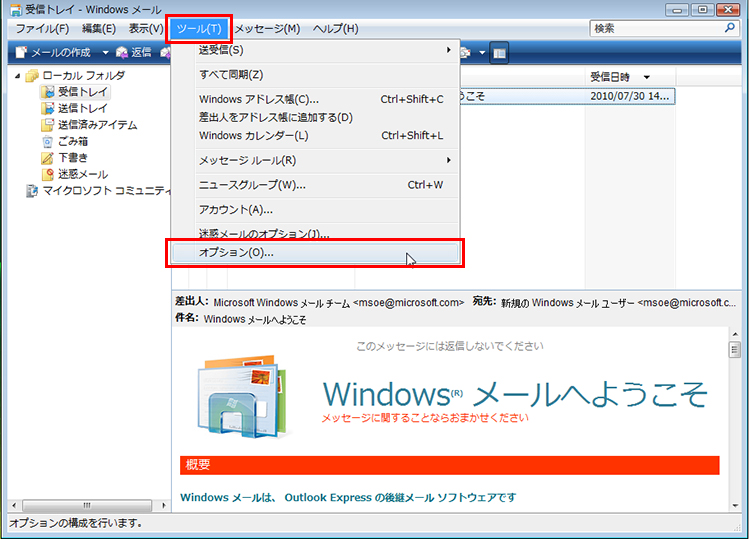750x539 pixels.
Task: Click preview pane scrollbar down arrow
Action: pyautogui.click(x=735, y=506)
